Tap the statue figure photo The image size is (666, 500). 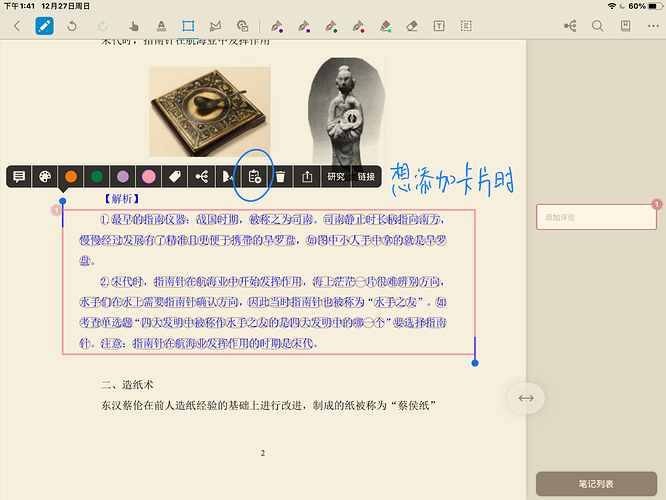tap(347, 111)
